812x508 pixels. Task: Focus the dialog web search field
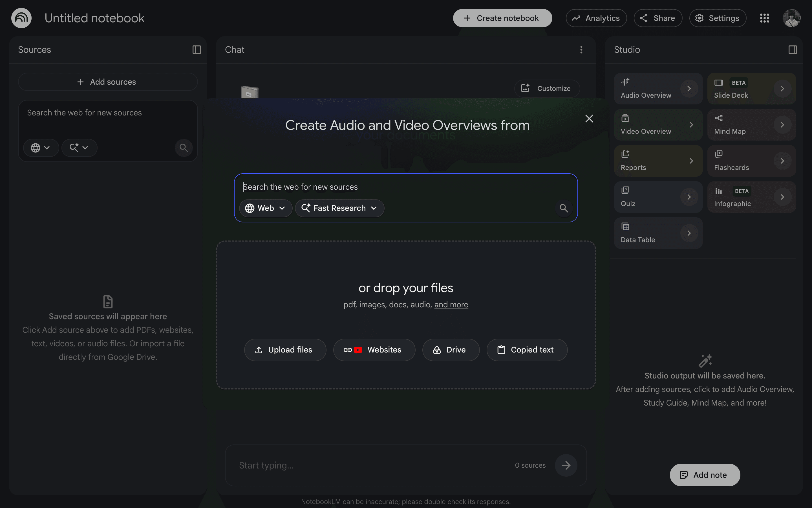click(x=405, y=187)
